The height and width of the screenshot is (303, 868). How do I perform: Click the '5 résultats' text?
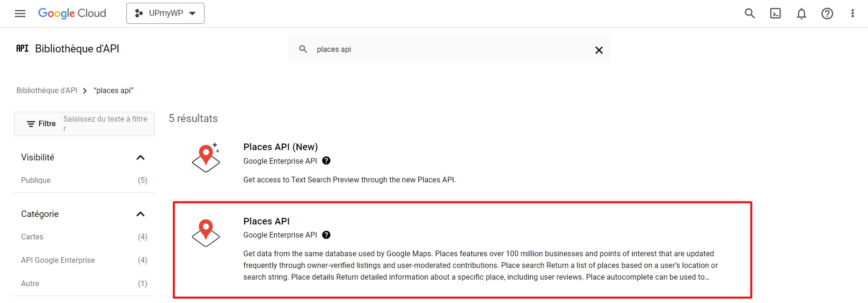coord(193,118)
